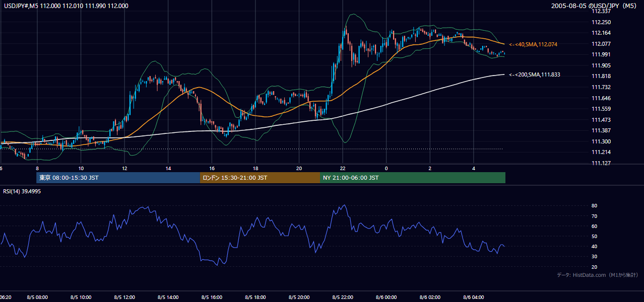Click hour marker 16 under the price chart
The width and height of the screenshot is (644, 302).
point(212,168)
